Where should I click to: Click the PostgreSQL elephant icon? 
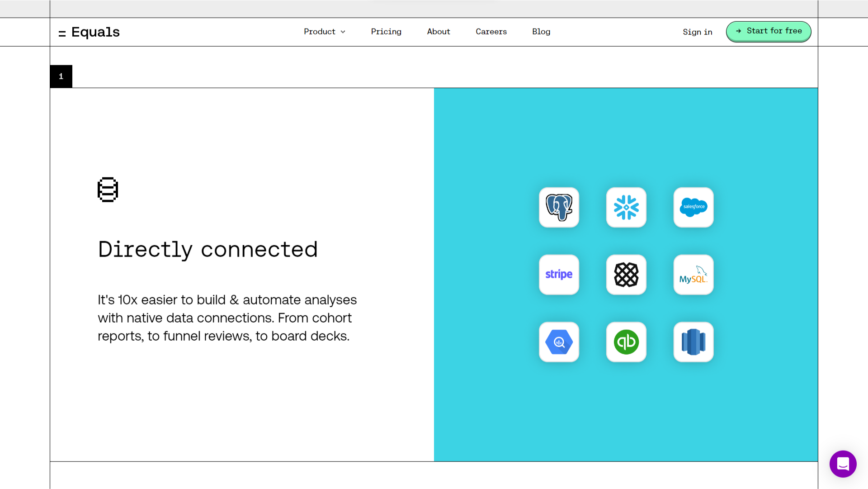pos(559,207)
